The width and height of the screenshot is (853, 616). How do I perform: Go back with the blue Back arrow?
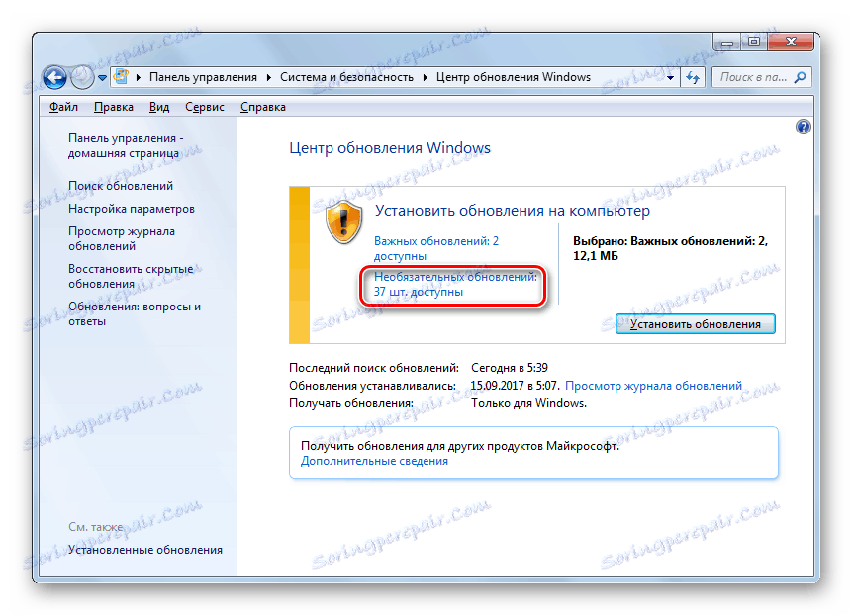click(x=55, y=77)
